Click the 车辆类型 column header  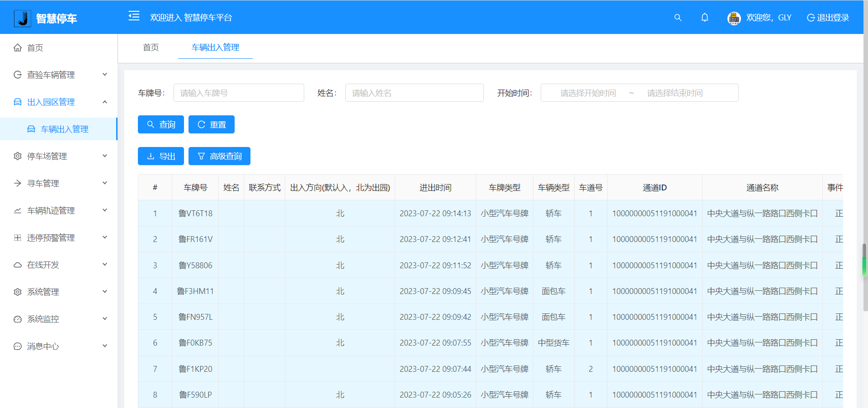pyautogui.click(x=554, y=187)
